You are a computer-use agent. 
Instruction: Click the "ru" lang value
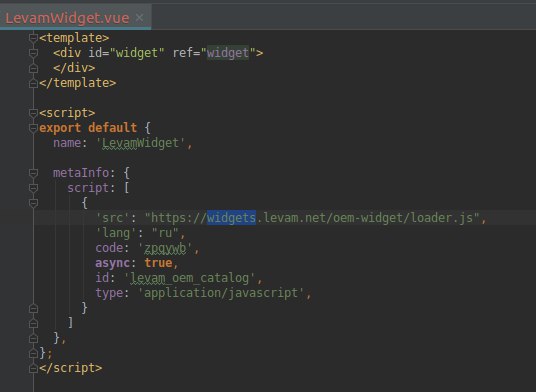[x=165, y=233]
